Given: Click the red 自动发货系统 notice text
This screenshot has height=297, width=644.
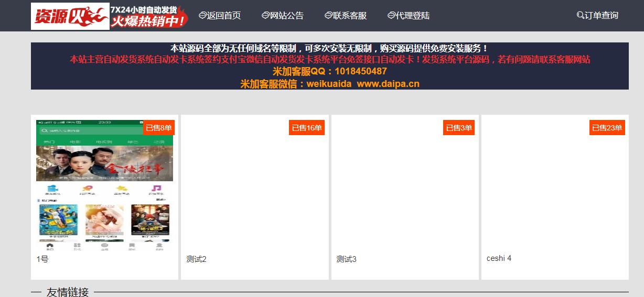Looking at the screenshot, I should coord(330,59).
